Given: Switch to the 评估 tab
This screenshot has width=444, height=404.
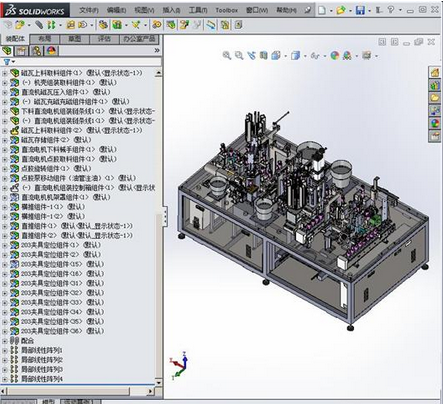Looking at the screenshot, I should point(104,39).
